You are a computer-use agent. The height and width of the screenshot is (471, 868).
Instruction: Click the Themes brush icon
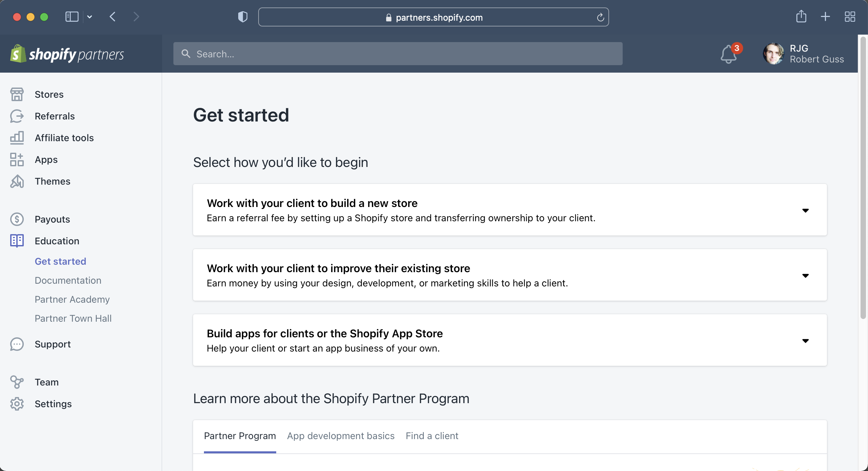(x=17, y=181)
